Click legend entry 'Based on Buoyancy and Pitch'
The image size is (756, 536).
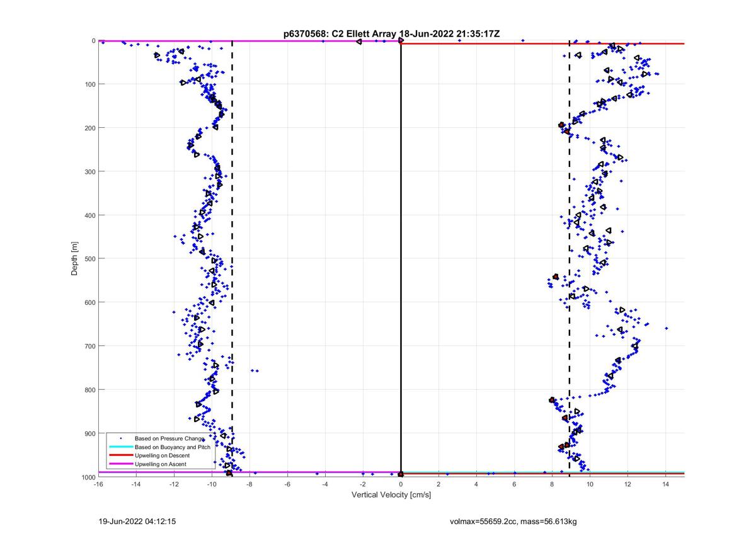[173, 447]
